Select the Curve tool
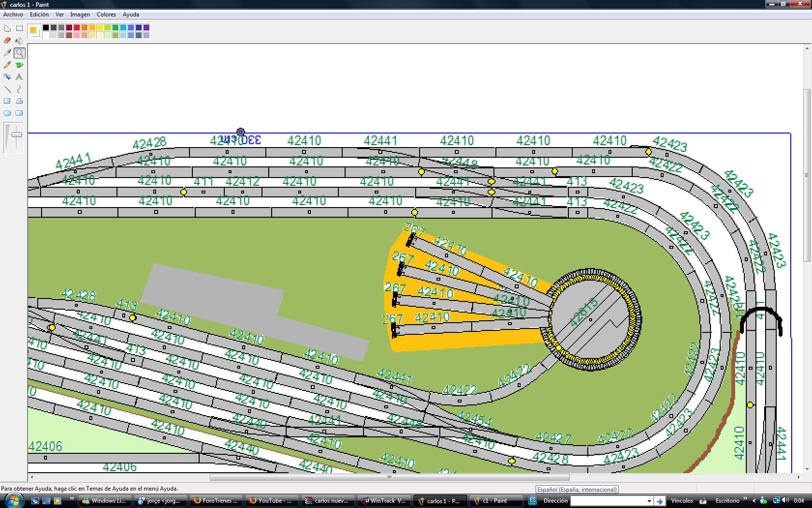The width and height of the screenshot is (812, 508). [19, 89]
